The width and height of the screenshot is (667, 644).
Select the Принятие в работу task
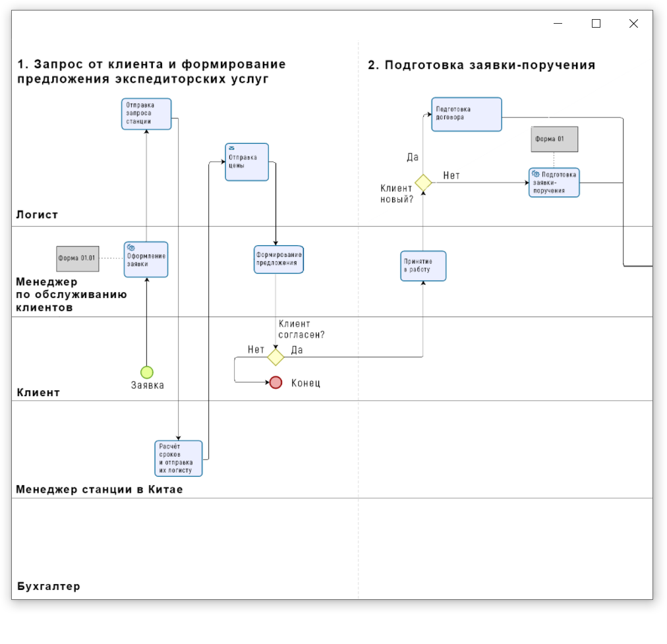[423, 266]
